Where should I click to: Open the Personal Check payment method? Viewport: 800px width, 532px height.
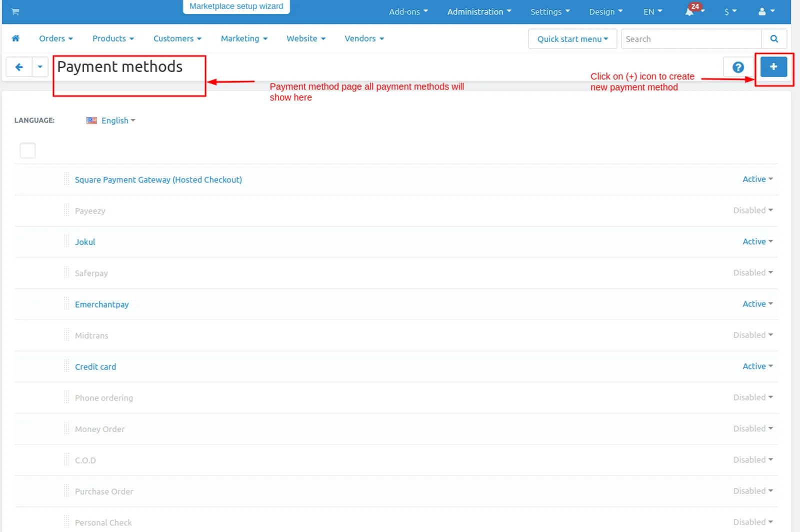coord(103,522)
